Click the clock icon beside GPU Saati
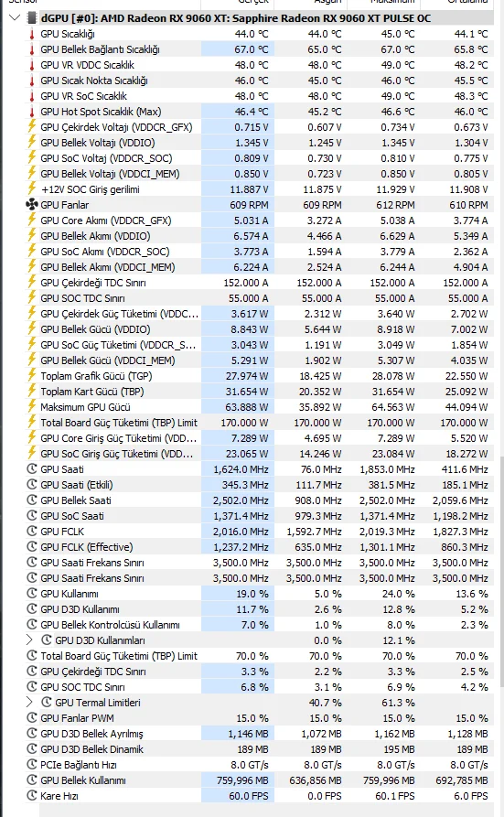504x817 pixels. tap(32, 469)
